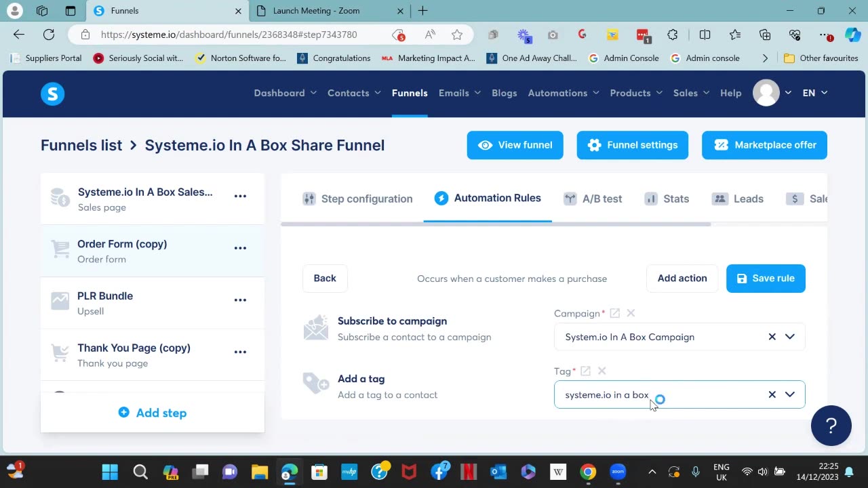The image size is (868, 488).
Task: Open options menu for Order Form (copy) step
Action: tap(240, 248)
